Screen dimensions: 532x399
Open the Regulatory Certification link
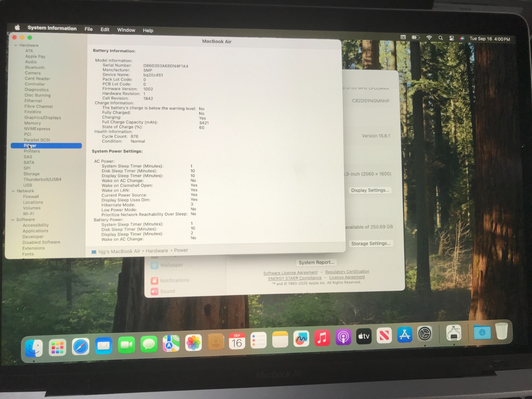347,272
